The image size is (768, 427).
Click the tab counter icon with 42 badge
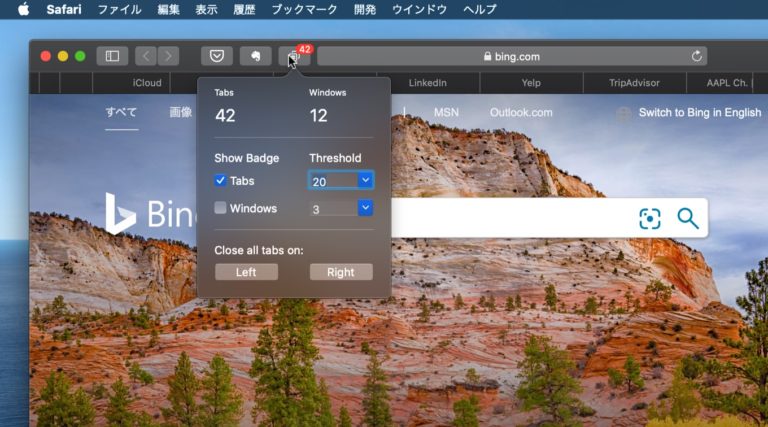[x=294, y=57]
